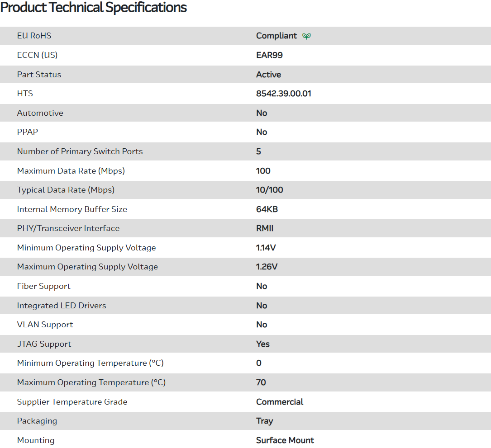Click the PPAP row label
This screenshot has width=491, height=448.
[x=28, y=132]
